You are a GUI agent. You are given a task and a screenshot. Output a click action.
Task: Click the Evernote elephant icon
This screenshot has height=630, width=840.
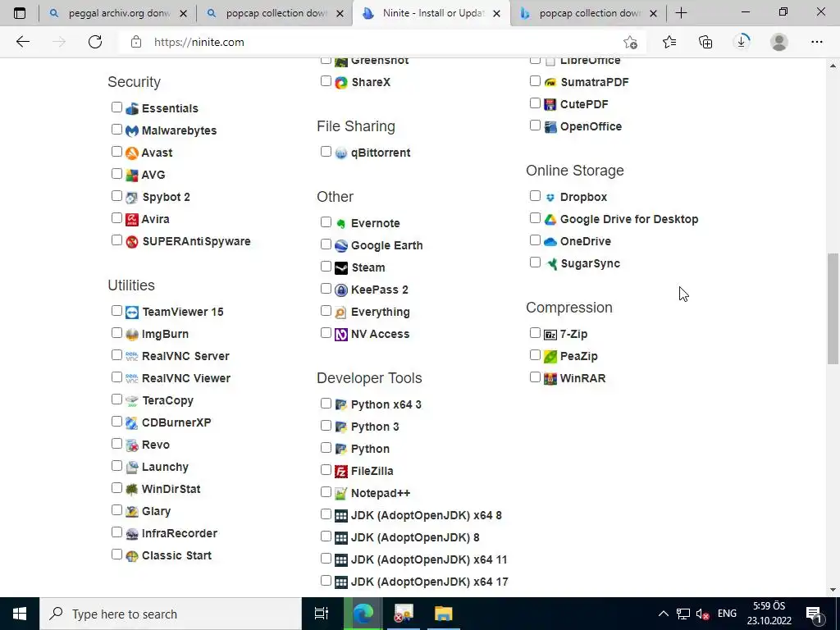(x=341, y=223)
